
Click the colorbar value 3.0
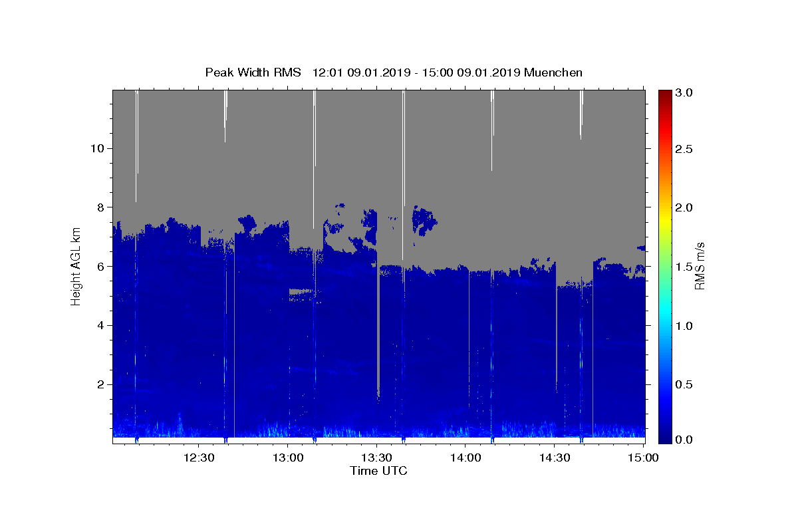685,93
